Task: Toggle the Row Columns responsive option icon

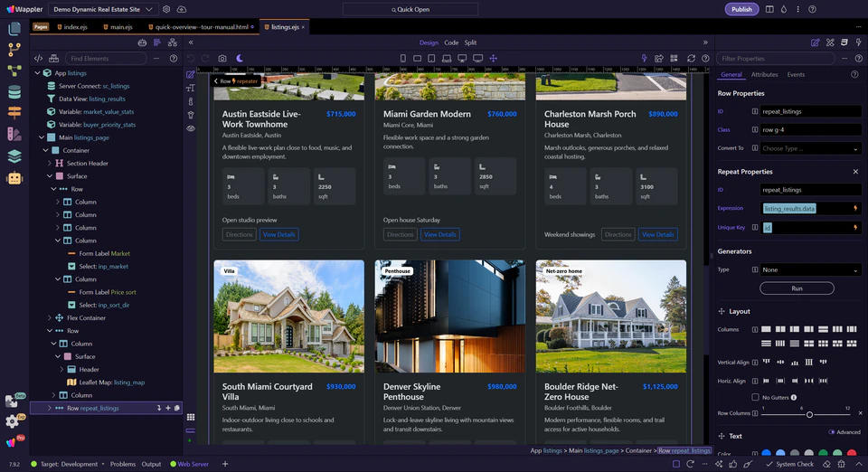Action: 754,413
